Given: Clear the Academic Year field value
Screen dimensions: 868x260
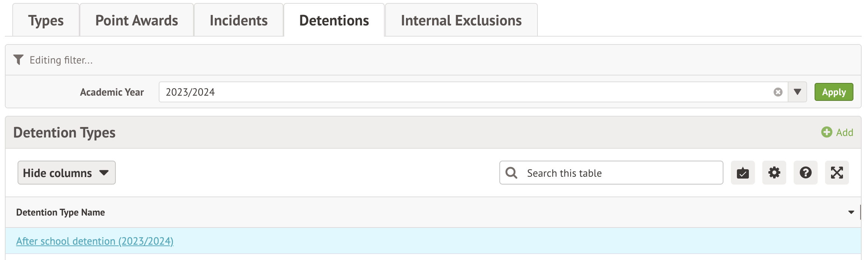Looking at the screenshot, I should 778,92.
